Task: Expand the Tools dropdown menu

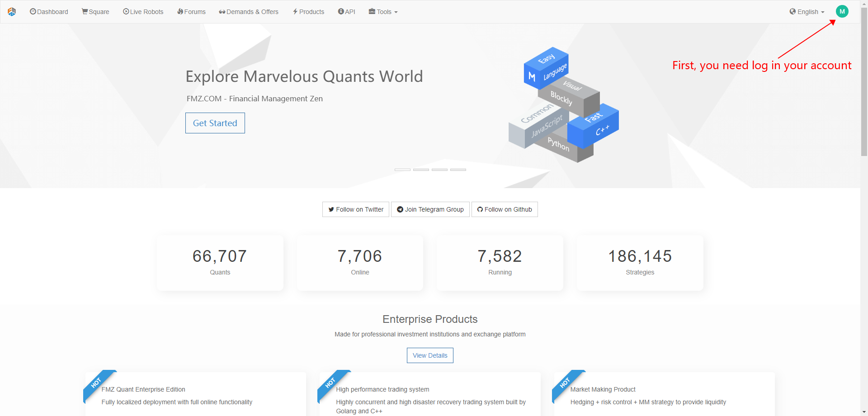Action: click(383, 12)
